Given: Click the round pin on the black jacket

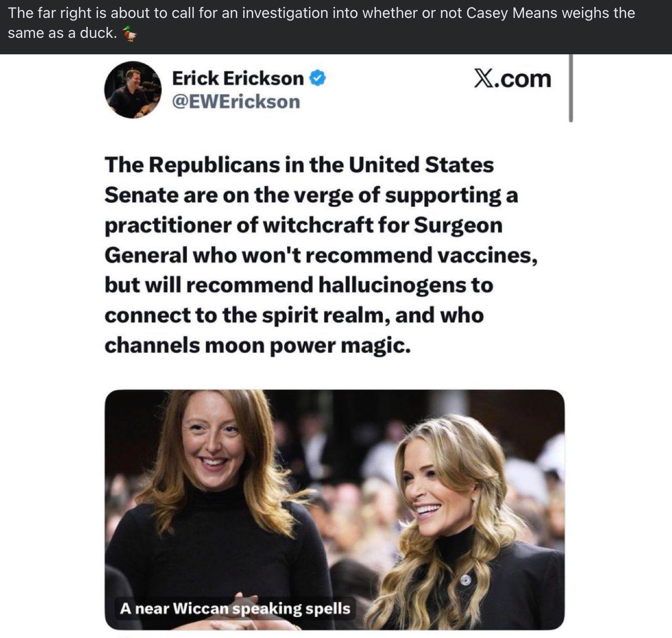Looking at the screenshot, I should 466,580.
